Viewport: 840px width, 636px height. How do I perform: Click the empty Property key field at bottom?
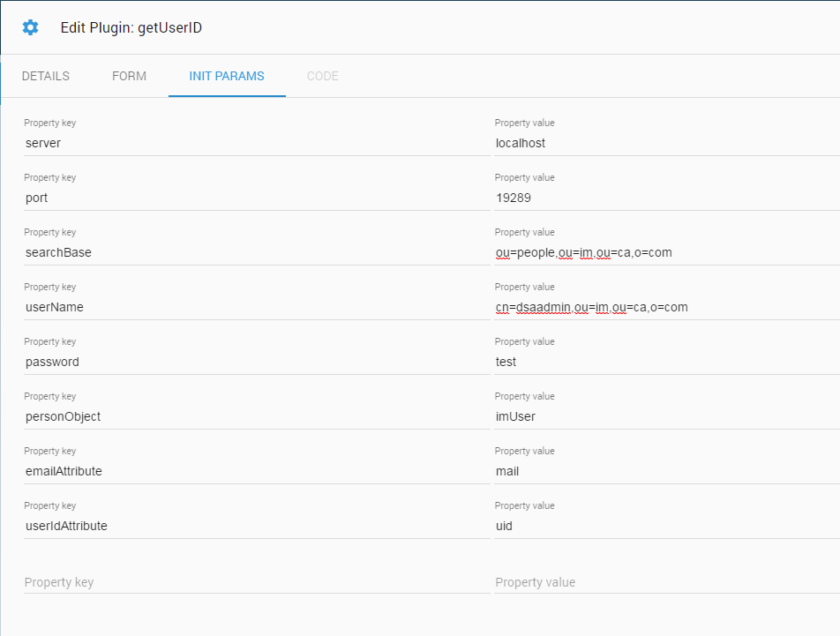pos(257,582)
